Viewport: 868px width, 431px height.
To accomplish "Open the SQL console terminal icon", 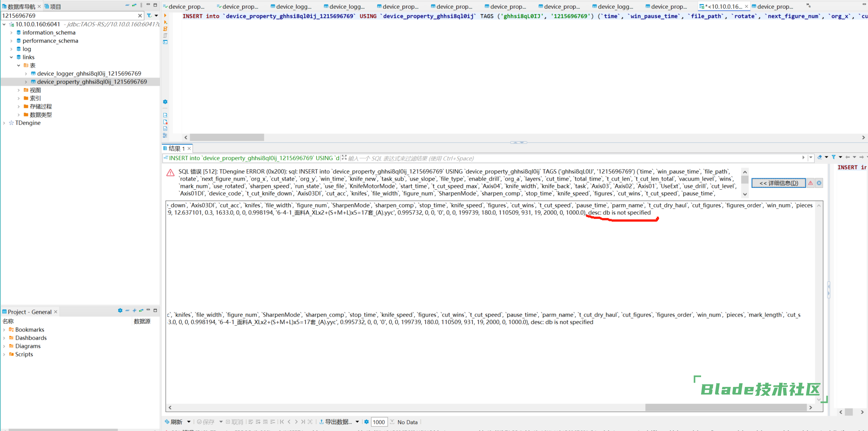I will click(x=165, y=42).
